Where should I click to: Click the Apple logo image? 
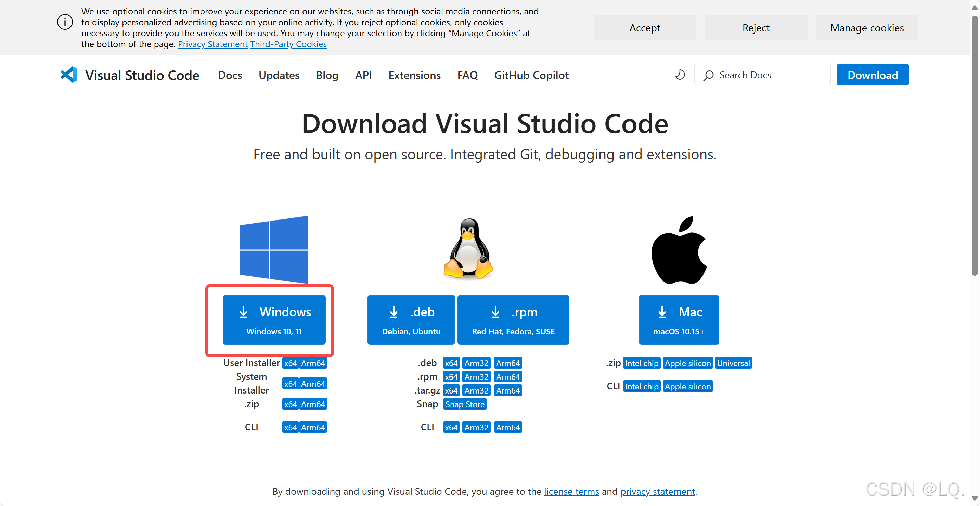point(679,250)
